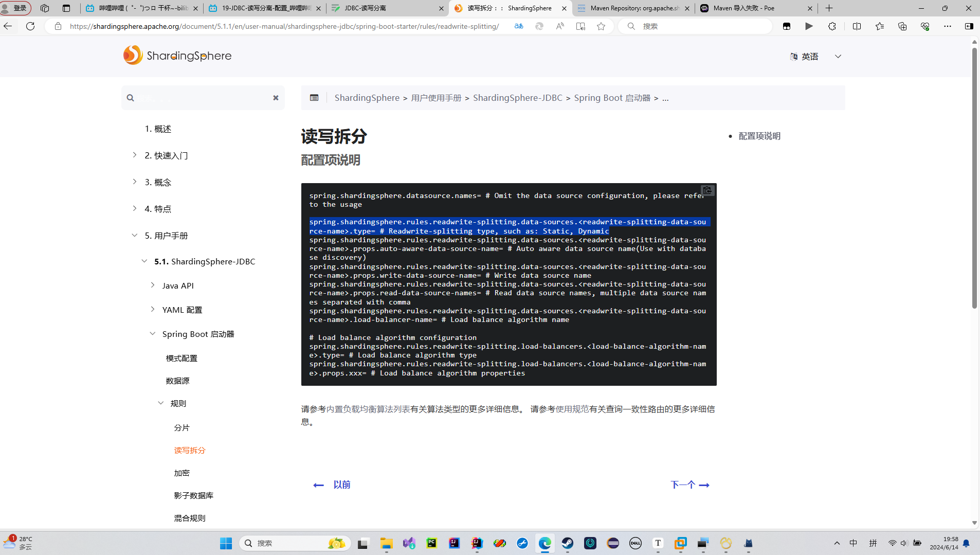The width and height of the screenshot is (980, 555).
Task: Go to previous page via 以前 link
Action: 332,485
